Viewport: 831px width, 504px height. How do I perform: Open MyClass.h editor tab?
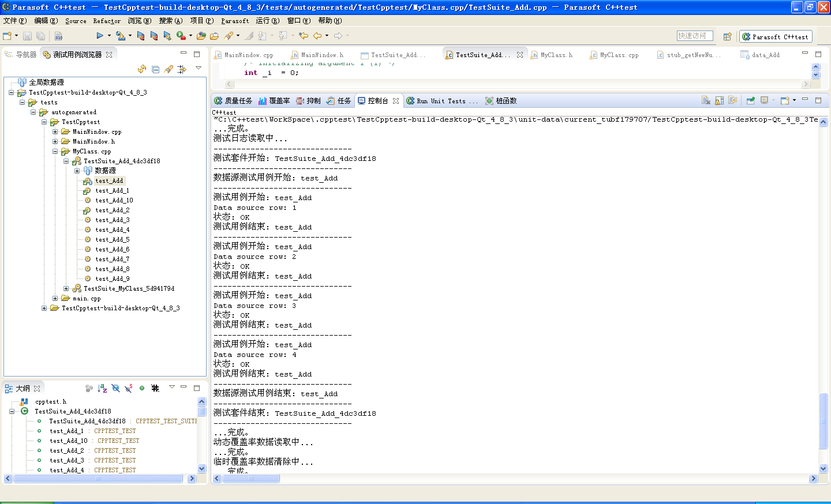point(552,55)
